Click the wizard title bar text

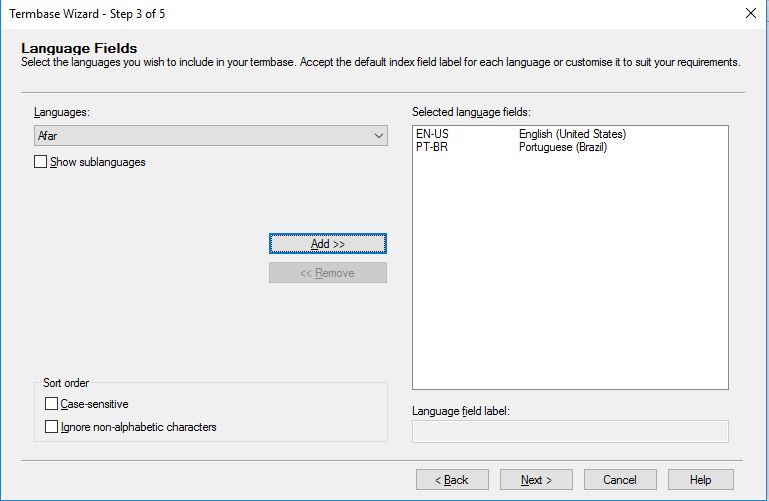(86, 13)
